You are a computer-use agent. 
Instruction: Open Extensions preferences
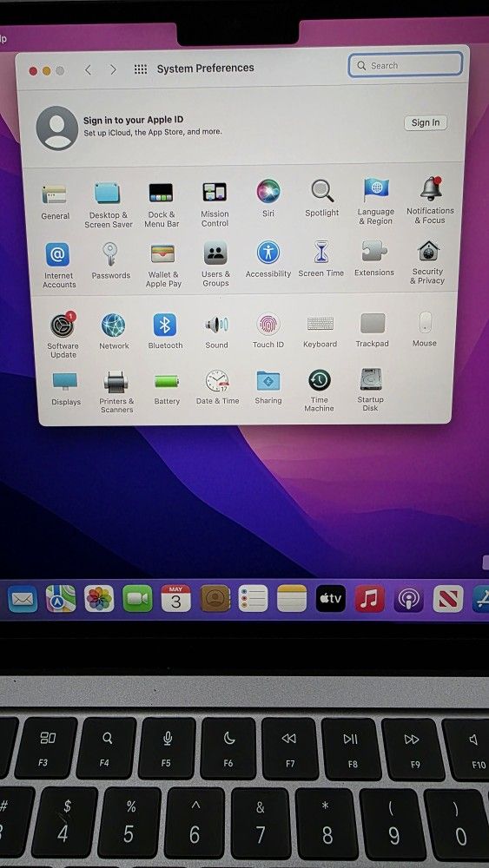[374, 251]
